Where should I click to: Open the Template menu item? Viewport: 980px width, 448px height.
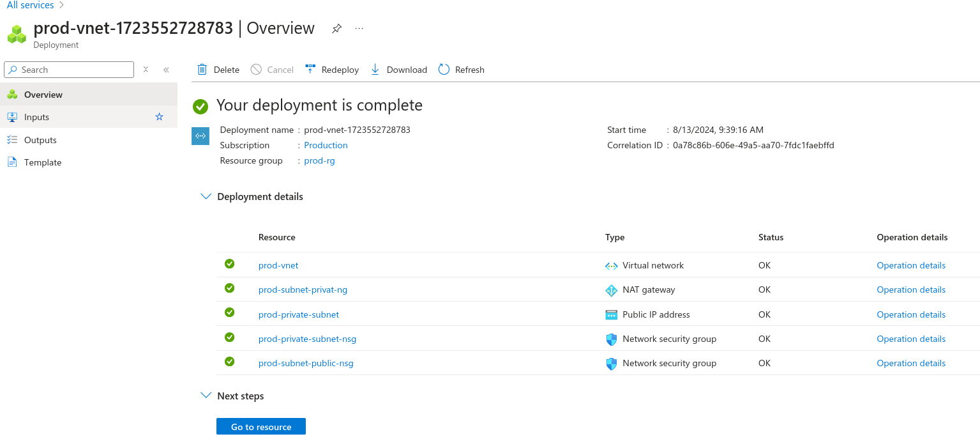pos(43,162)
